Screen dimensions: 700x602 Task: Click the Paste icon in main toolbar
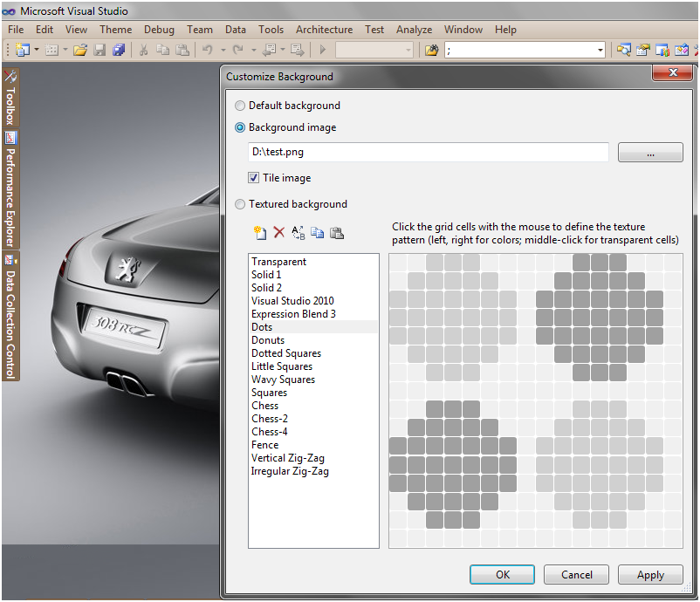(x=182, y=50)
